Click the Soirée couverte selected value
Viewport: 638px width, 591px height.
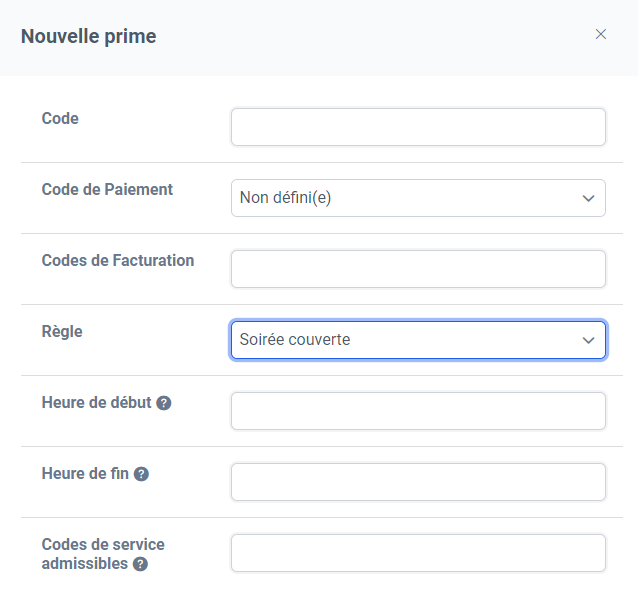[295, 339]
